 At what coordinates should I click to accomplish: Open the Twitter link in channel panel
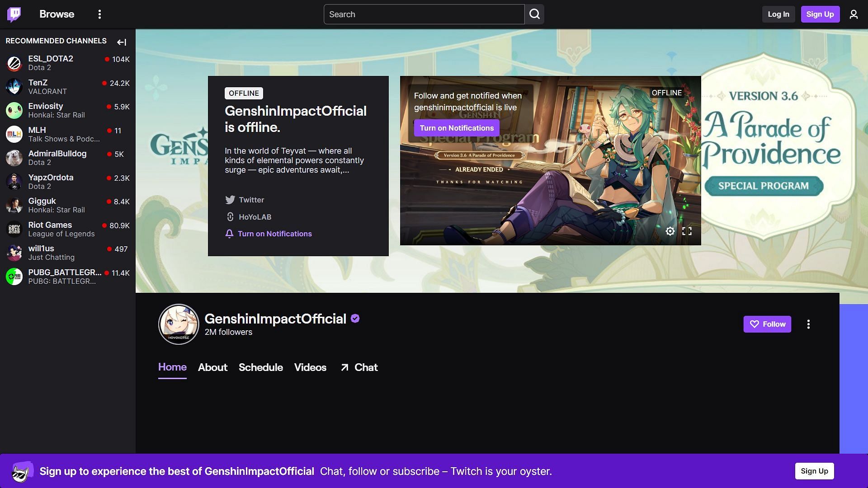251,200
